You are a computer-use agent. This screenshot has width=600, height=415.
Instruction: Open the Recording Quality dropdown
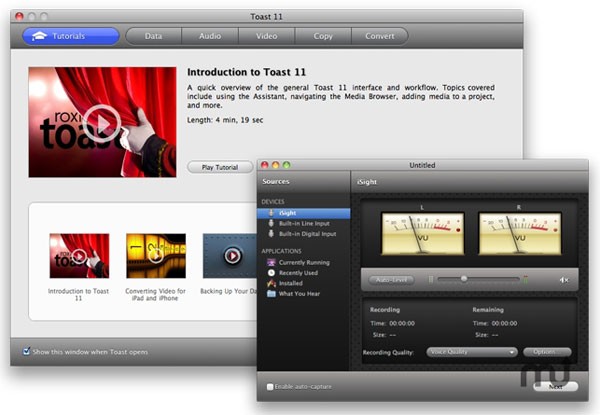[472, 352]
